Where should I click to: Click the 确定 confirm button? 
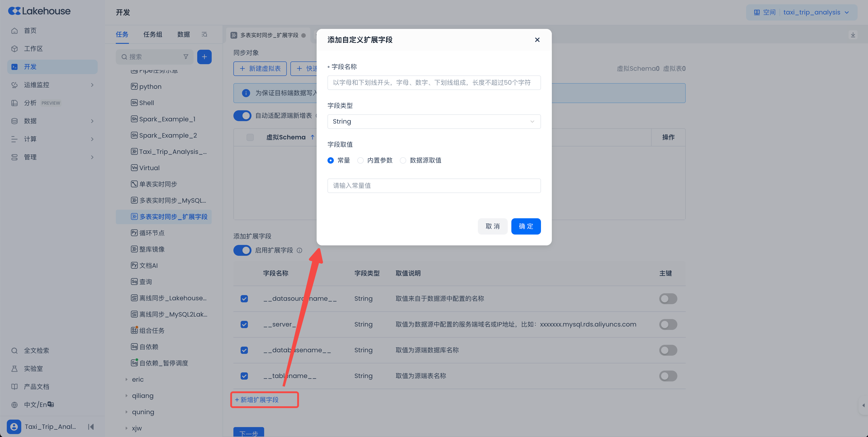coord(526,226)
